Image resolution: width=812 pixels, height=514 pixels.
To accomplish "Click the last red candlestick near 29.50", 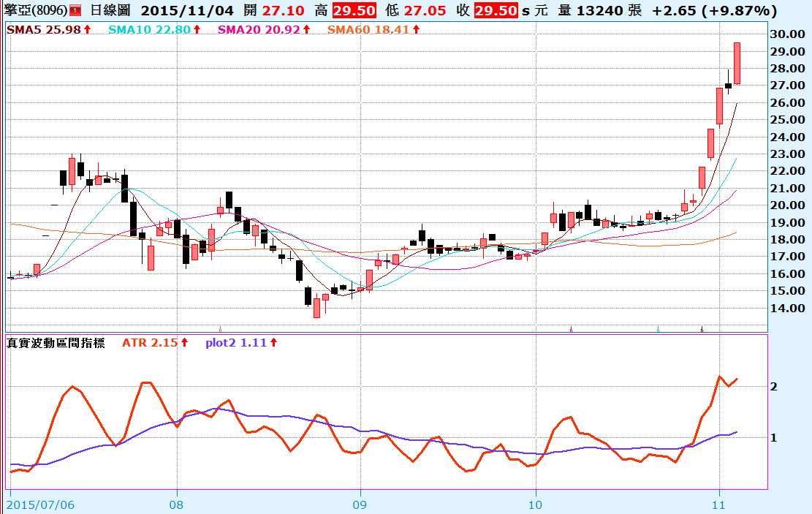I will 737,64.
